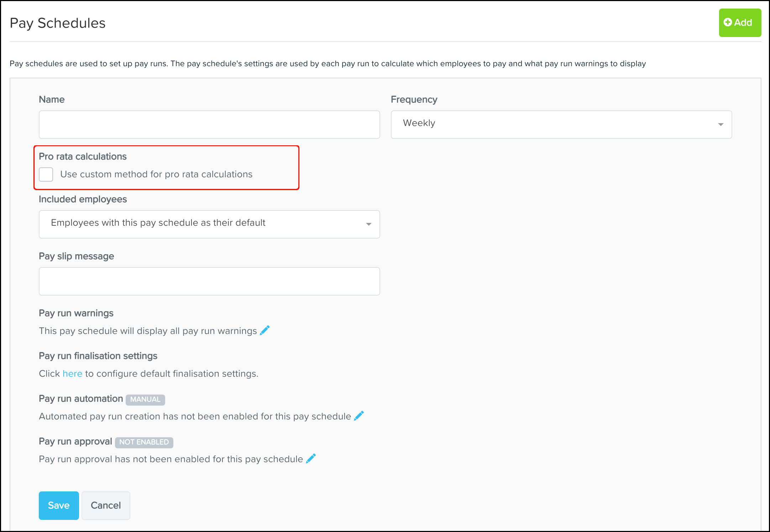Click the Pay slip message label
This screenshot has width=770, height=532.
(76, 256)
